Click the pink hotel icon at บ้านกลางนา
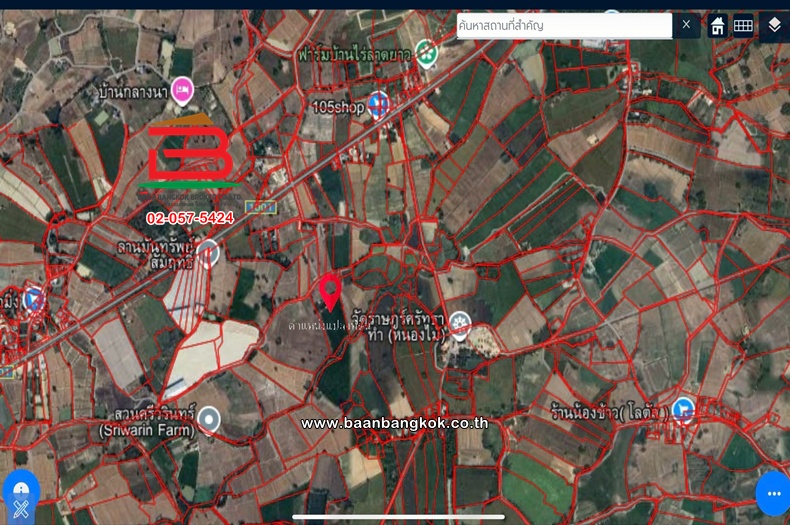 tap(182, 92)
